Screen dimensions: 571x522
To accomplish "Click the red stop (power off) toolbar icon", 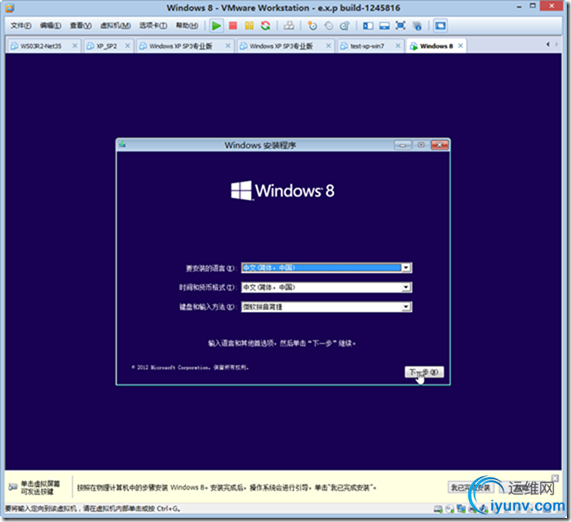I will (233, 25).
